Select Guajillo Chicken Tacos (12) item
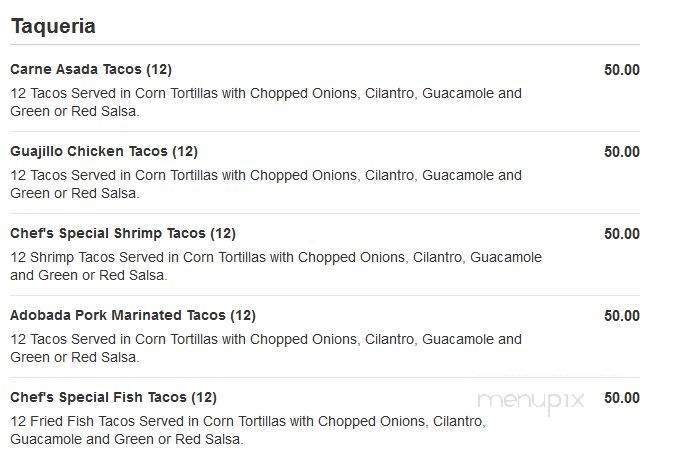The height and width of the screenshot is (469, 692). (x=104, y=151)
